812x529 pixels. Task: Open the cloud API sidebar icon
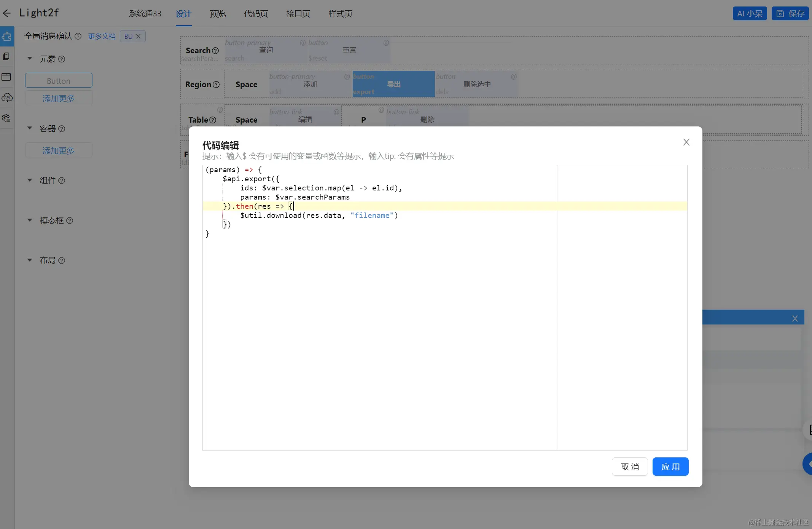[x=7, y=97]
